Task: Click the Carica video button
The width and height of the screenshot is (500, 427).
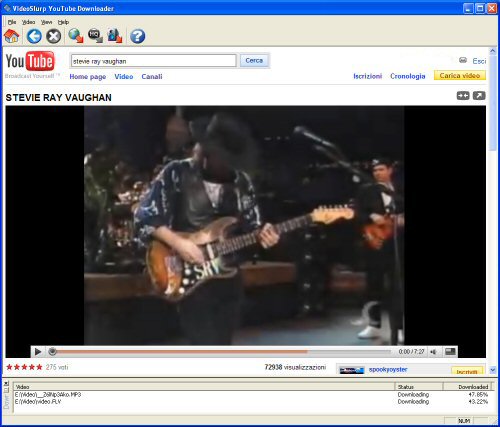Action: [x=460, y=75]
